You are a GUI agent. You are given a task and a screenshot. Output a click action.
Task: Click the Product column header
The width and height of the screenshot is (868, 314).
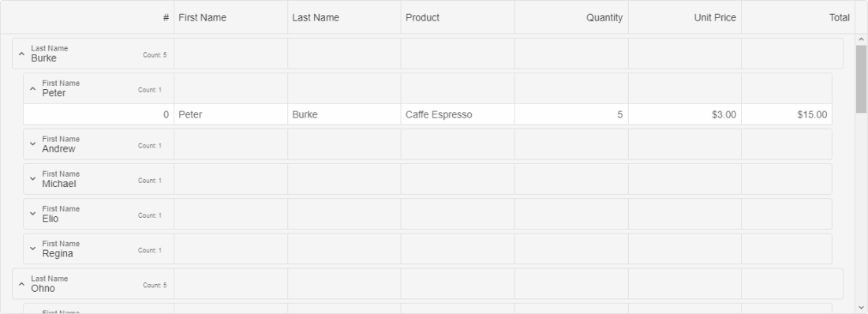[458, 17]
